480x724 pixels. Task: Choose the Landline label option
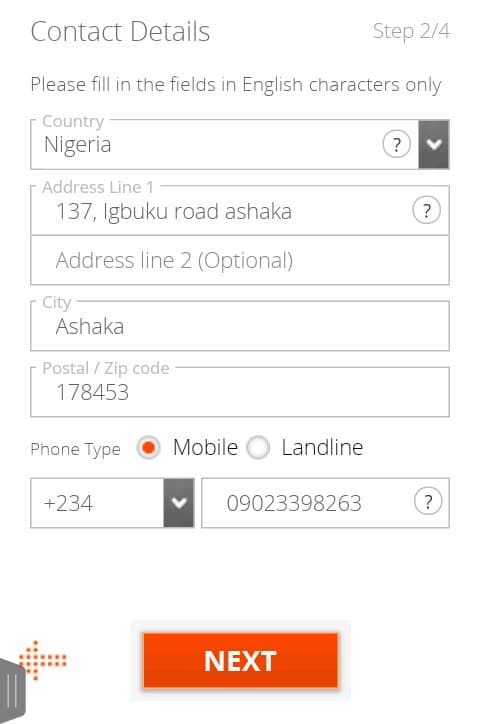point(322,447)
